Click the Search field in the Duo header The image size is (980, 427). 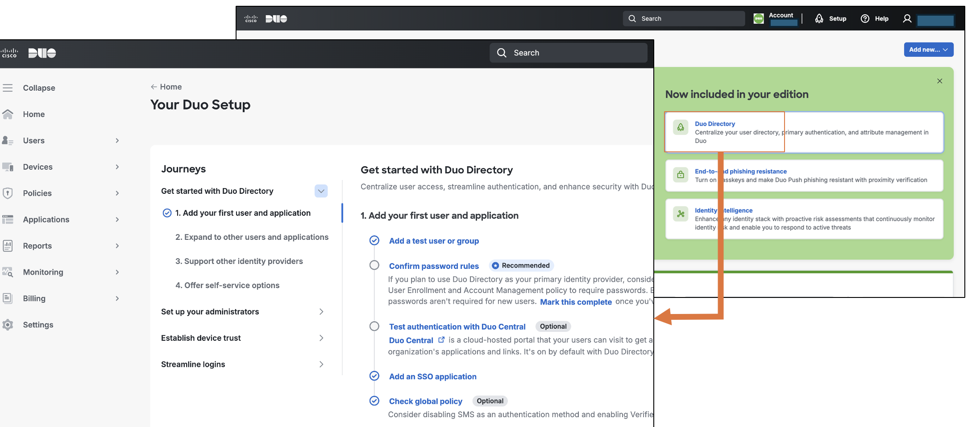(568, 53)
